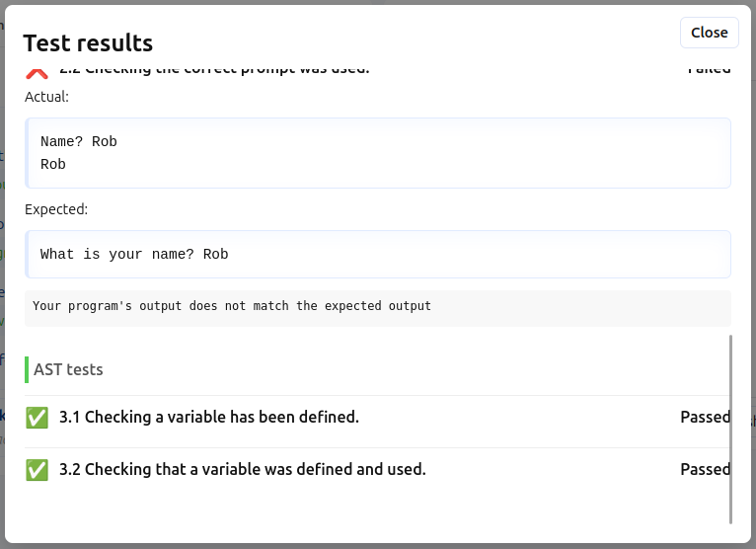Click the Failed status of test 2.2
This screenshot has width=756, height=549.
tap(709, 70)
